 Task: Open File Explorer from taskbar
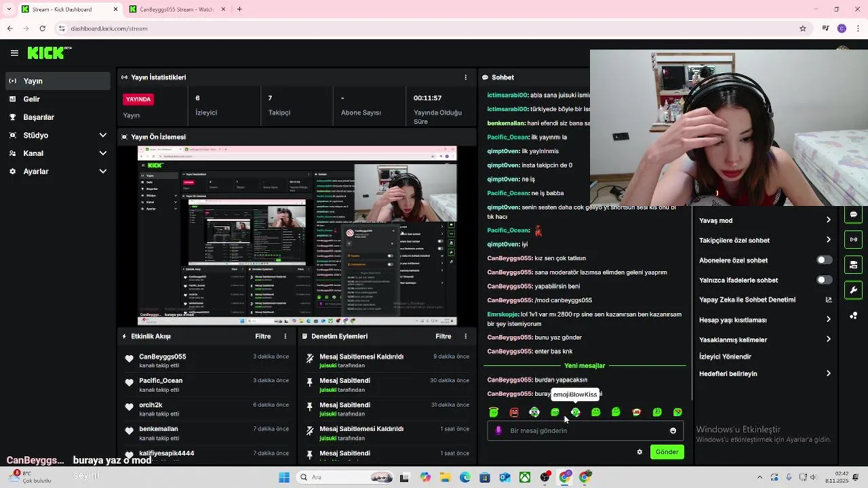[446, 477]
